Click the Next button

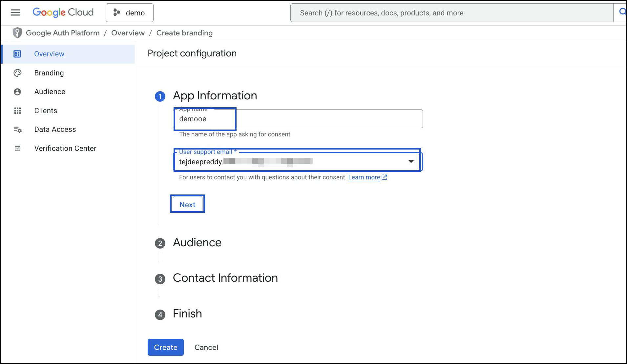click(x=187, y=205)
